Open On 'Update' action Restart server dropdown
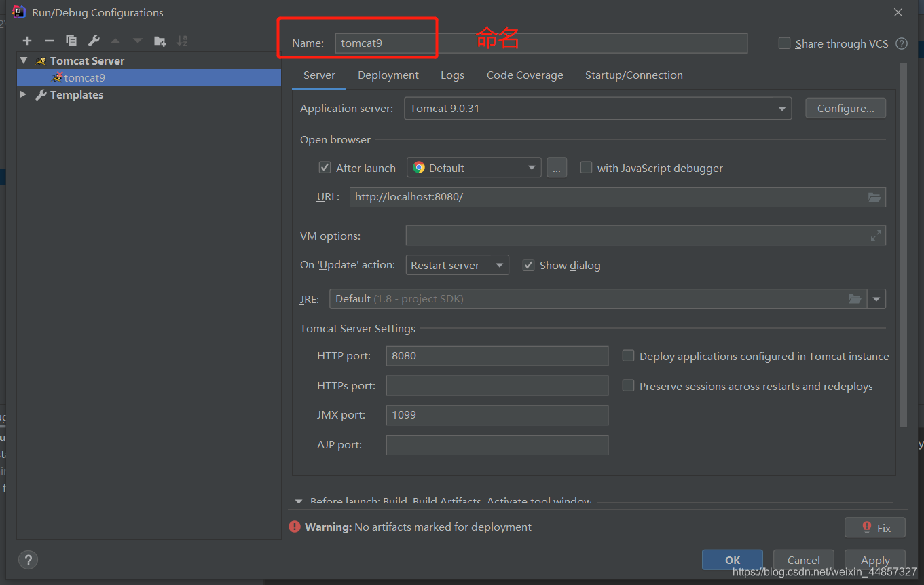The width and height of the screenshot is (924, 585). click(457, 265)
